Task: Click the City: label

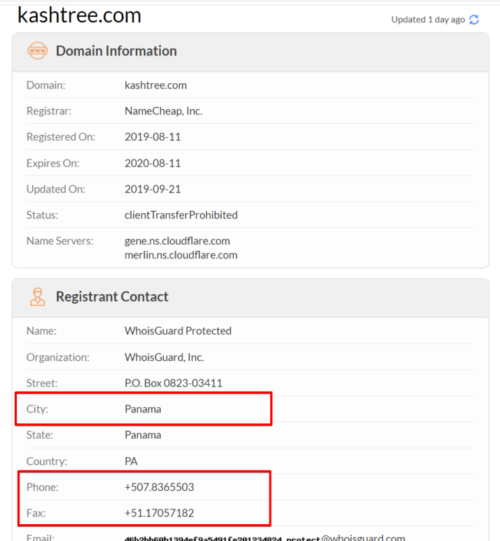Action: point(37,409)
